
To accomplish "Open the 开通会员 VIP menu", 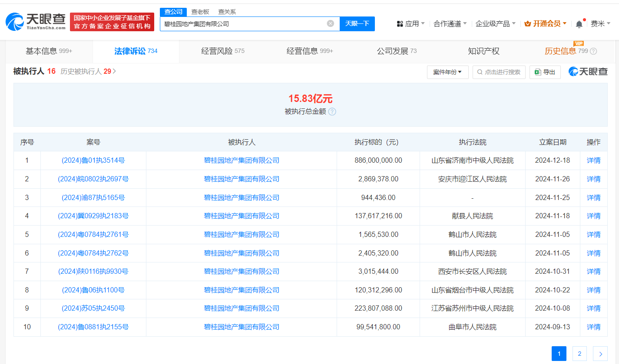I will point(545,23).
